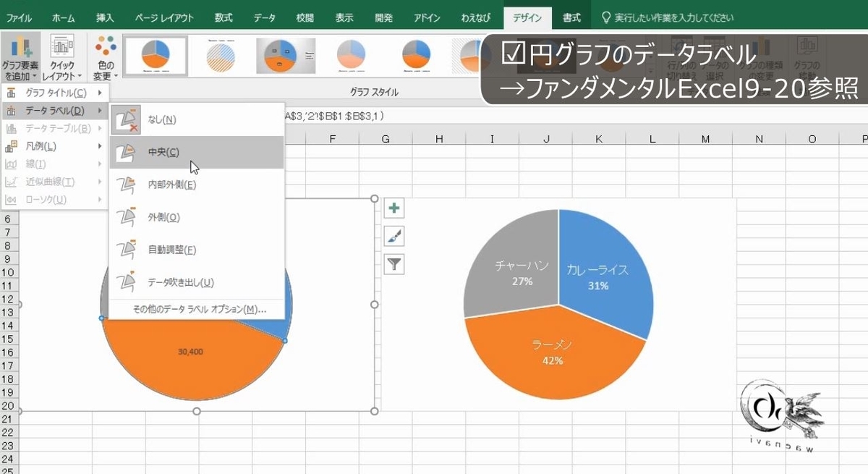The height and width of the screenshot is (474, 868).
Task: Open the Chart Styles brush icon next to chart
Action: point(393,237)
